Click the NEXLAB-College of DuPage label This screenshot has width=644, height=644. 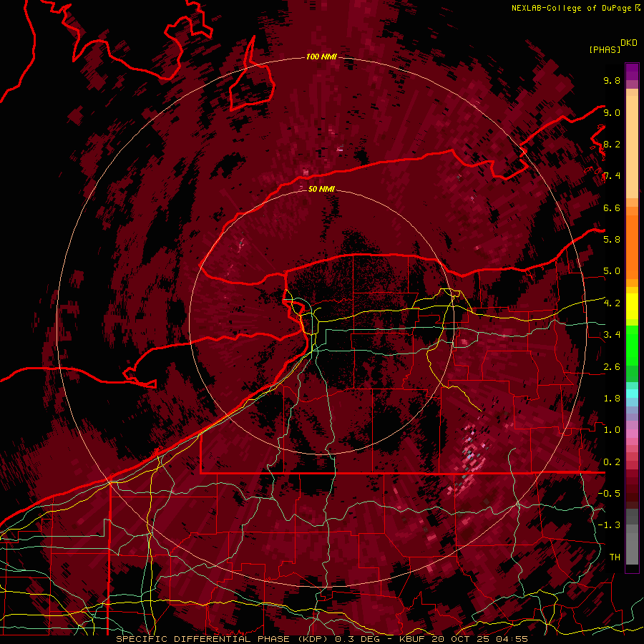(572, 8)
